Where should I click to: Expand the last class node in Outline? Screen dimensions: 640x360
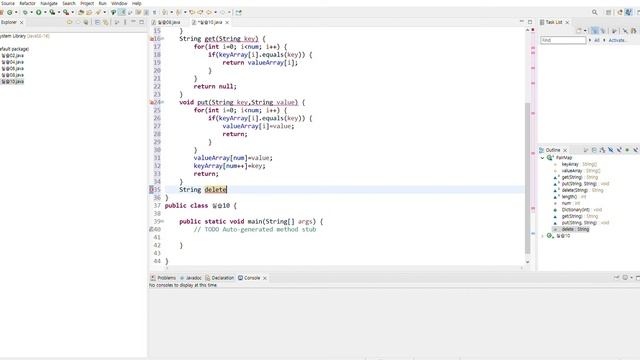point(542,236)
